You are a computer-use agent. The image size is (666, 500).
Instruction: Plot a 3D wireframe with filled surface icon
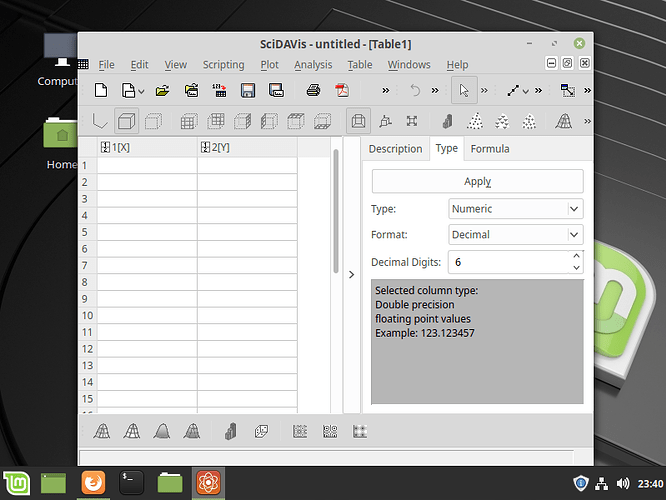(192, 432)
